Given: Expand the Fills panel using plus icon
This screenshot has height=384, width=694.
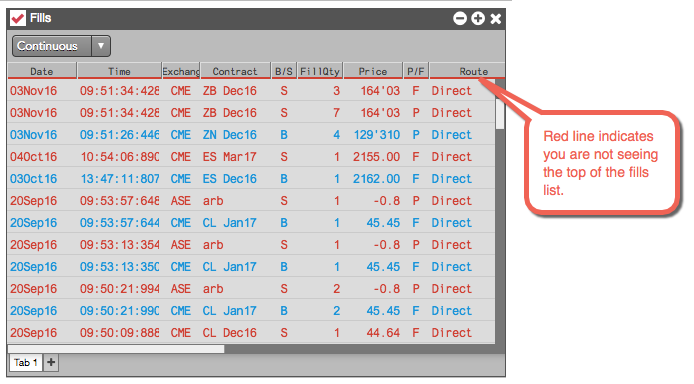Looking at the screenshot, I should pyautogui.click(x=478, y=19).
